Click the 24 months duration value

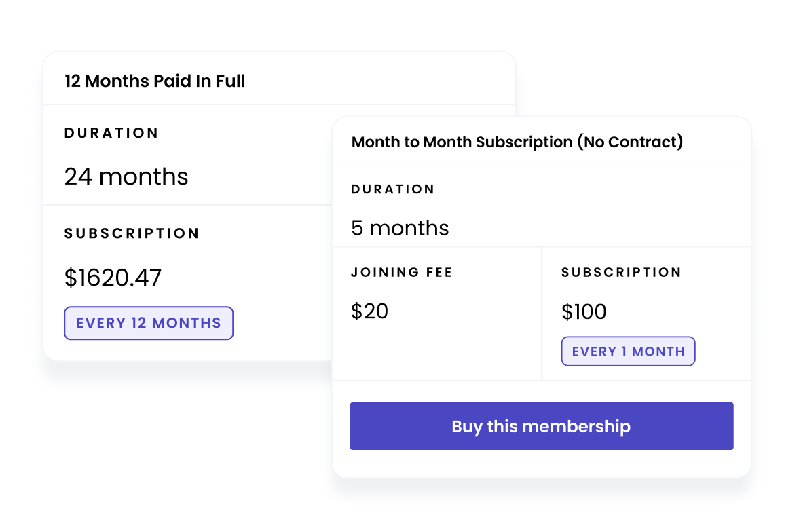[126, 177]
